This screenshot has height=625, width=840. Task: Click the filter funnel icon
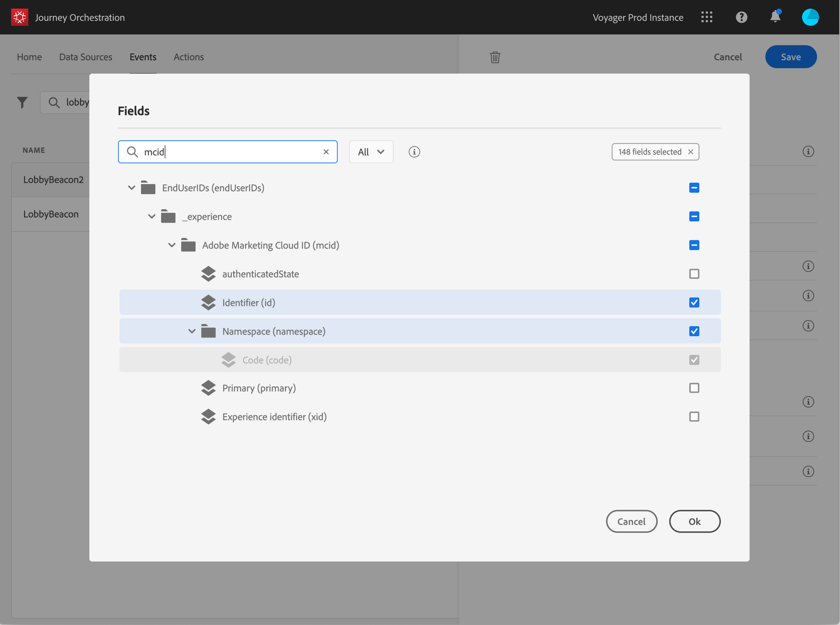(x=22, y=103)
